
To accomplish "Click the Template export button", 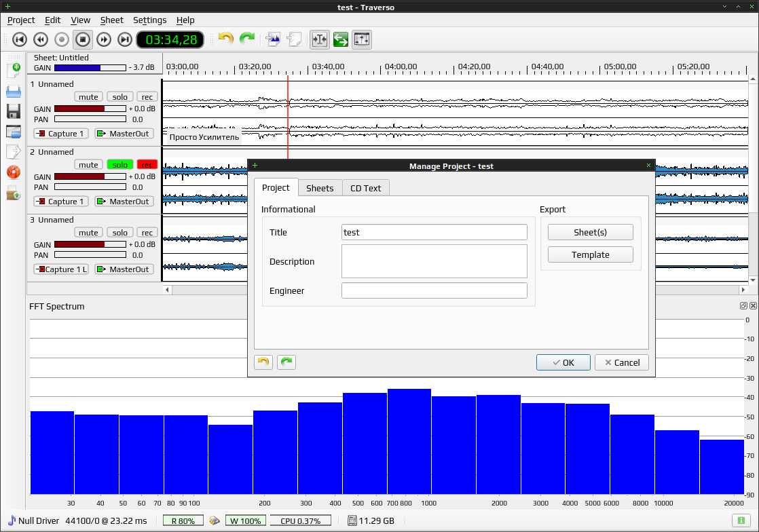I will [x=590, y=255].
